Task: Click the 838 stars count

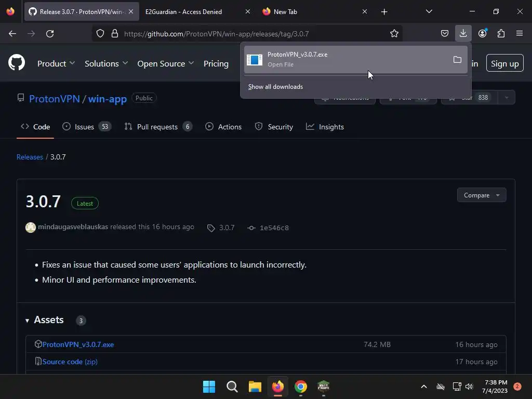Action: pos(483,98)
